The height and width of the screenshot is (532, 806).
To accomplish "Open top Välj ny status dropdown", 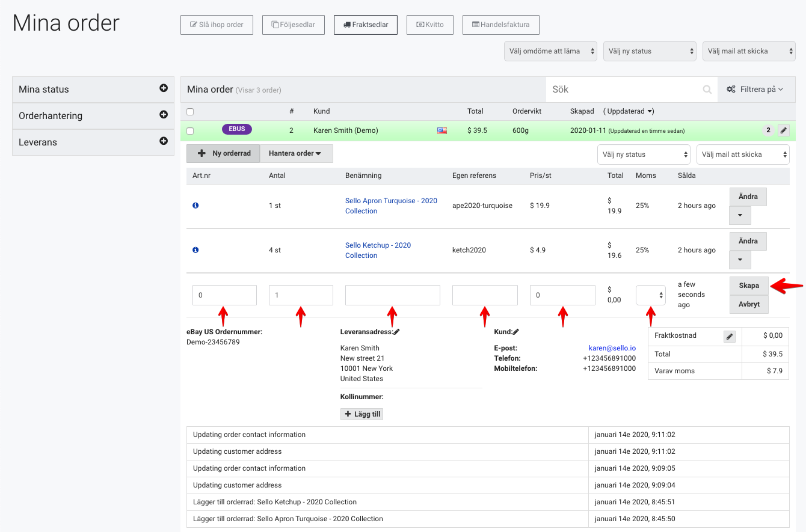I will (650, 51).
